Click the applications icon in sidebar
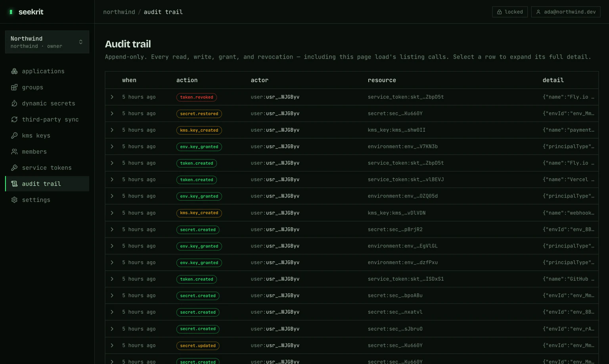The width and height of the screenshot is (609, 364). pyautogui.click(x=14, y=71)
